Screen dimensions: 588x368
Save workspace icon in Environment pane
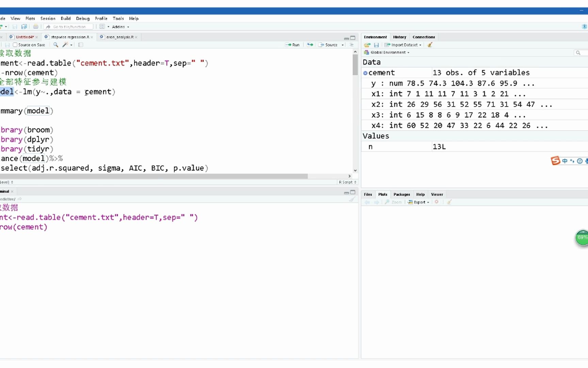pos(376,45)
